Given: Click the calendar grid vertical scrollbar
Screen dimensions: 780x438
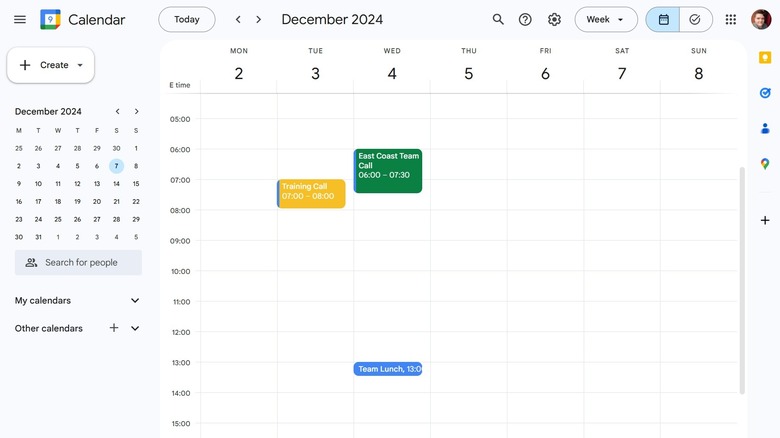Looking at the screenshot, I should pyautogui.click(x=742, y=280).
